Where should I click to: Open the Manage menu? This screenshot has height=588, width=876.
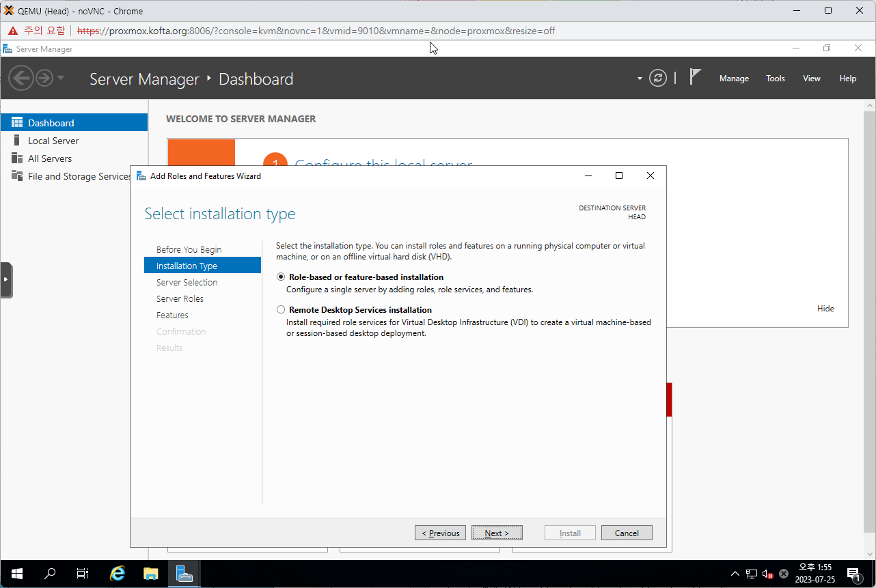pos(734,79)
